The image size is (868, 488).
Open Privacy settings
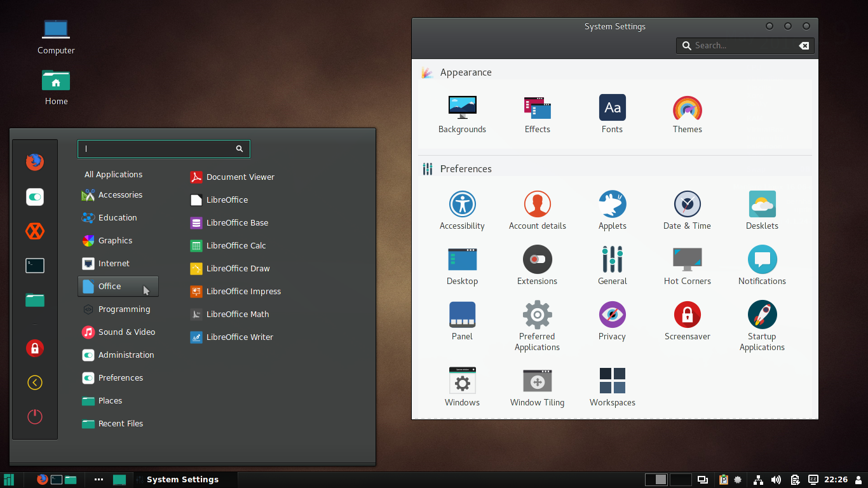[612, 322]
